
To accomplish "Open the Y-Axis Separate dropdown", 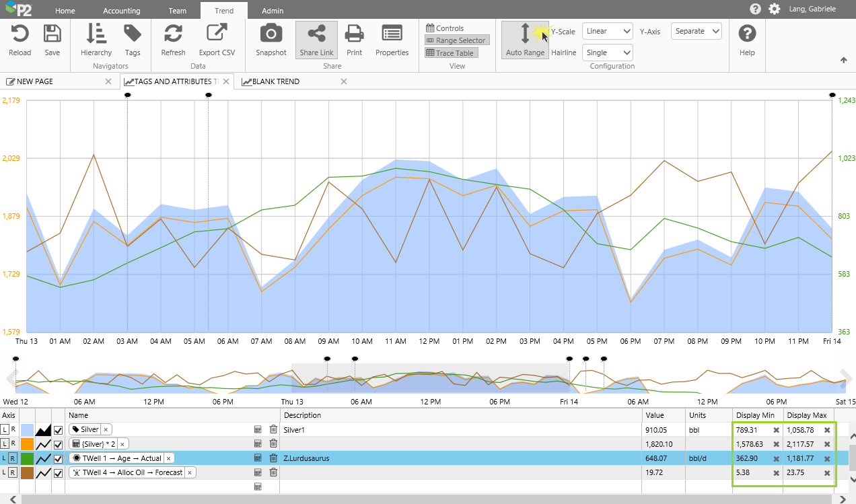I will [x=696, y=31].
